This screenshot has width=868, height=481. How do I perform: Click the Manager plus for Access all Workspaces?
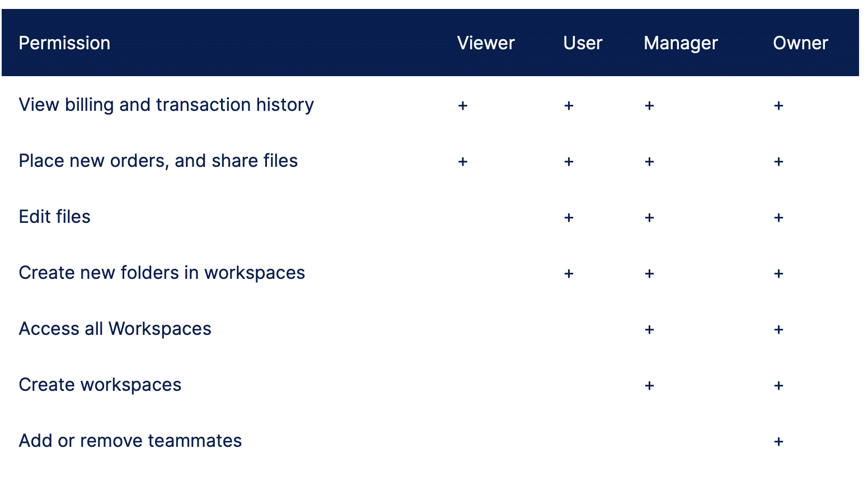649,330
